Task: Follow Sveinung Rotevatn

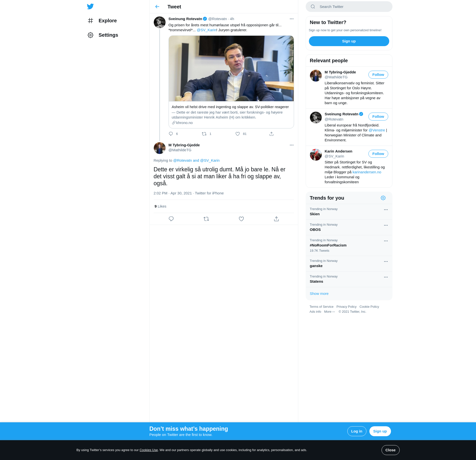Action: (x=378, y=117)
